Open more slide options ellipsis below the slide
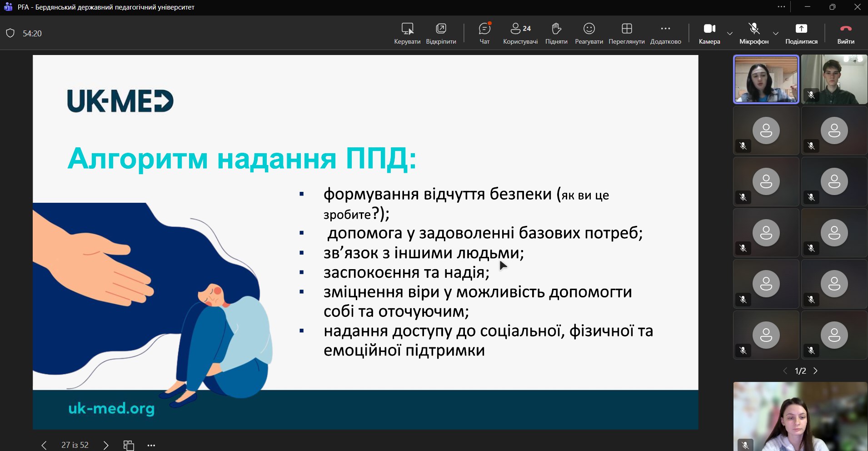 tap(151, 445)
